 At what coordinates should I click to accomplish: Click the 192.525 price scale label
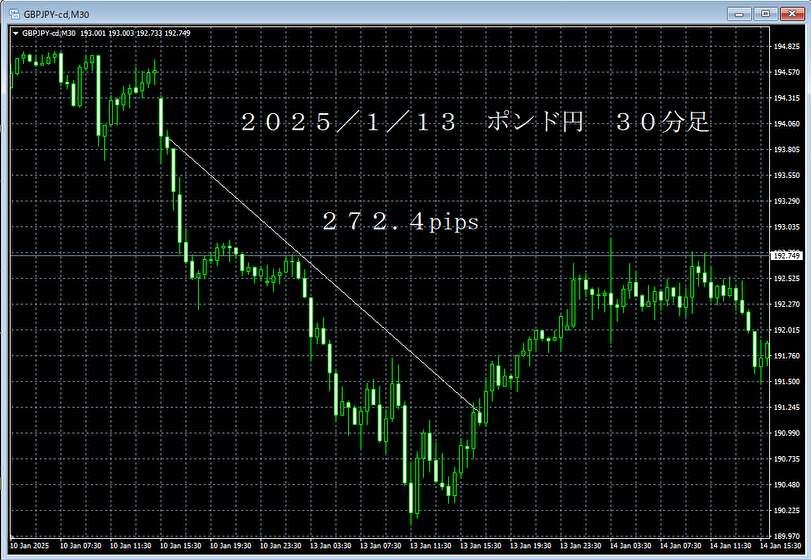pyautogui.click(x=786, y=279)
